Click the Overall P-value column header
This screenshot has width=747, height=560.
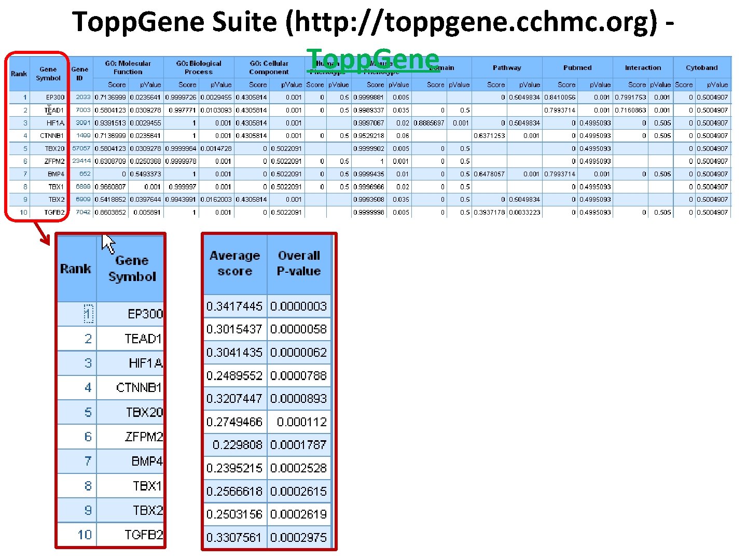(299, 263)
